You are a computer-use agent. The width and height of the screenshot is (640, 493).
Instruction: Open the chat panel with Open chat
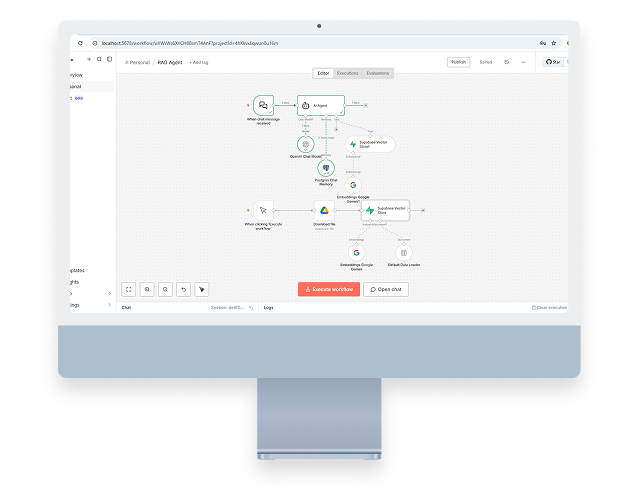pos(386,289)
